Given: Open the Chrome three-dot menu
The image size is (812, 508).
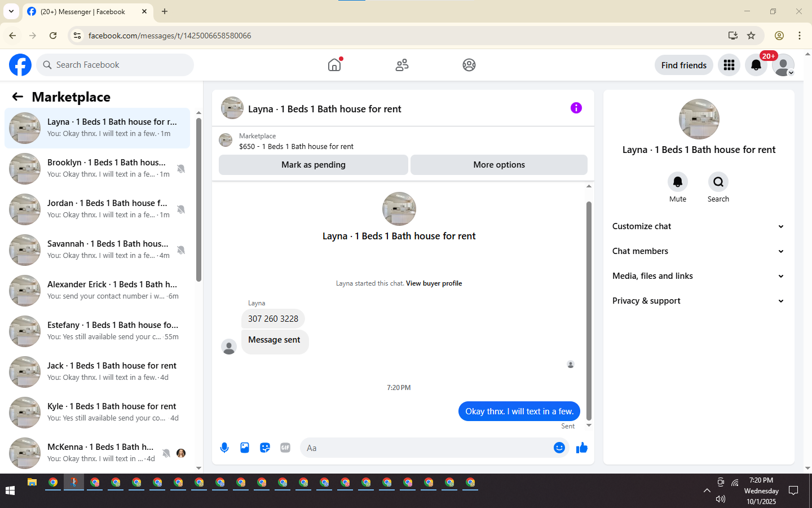Looking at the screenshot, I should [800, 36].
